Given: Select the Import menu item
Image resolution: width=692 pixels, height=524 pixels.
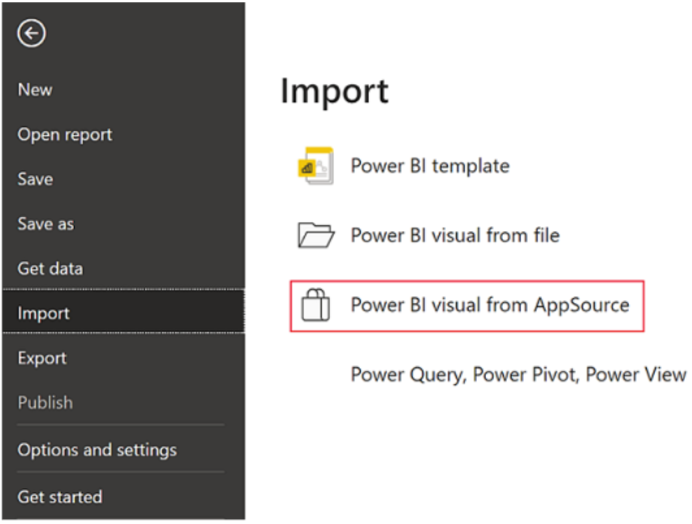Looking at the screenshot, I should click(124, 312).
